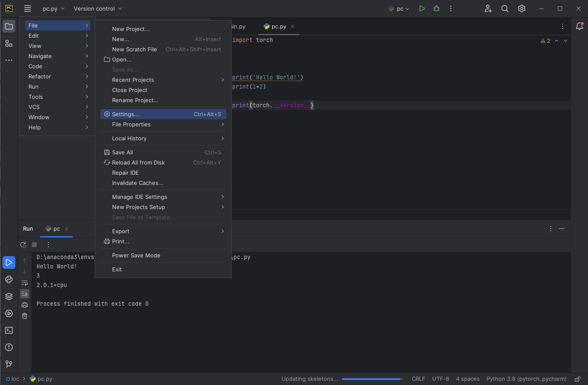Click the 4 spaces indent widget
588x385 pixels.
click(468, 379)
